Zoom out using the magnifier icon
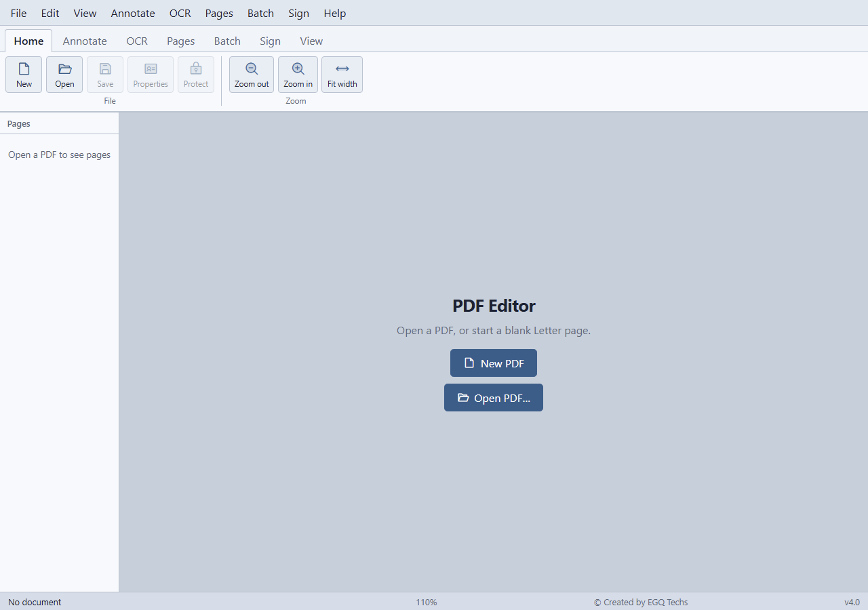The height and width of the screenshot is (610, 868). click(x=252, y=75)
